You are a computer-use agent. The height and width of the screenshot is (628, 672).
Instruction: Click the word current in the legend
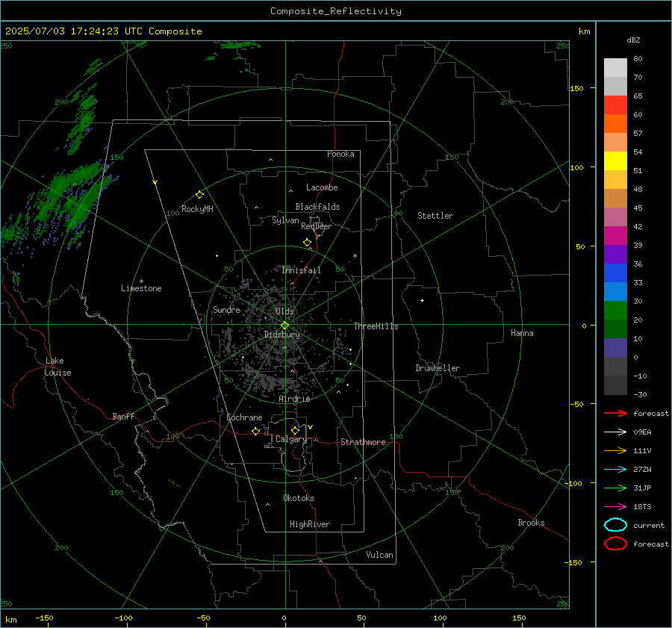tap(648, 525)
